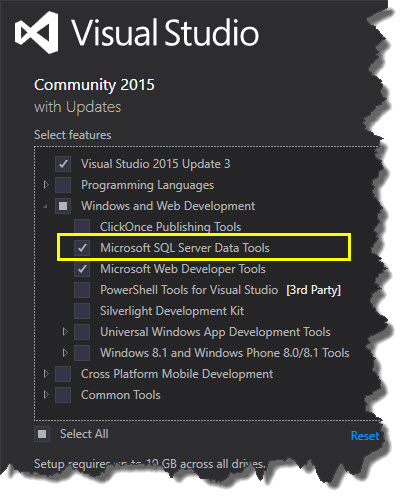Image resolution: width=410 pixels, height=504 pixels.
Task: Click the Windows 8.1 and Windows Phone 8.0/8.1 Tools label
Action: (225, 353)
